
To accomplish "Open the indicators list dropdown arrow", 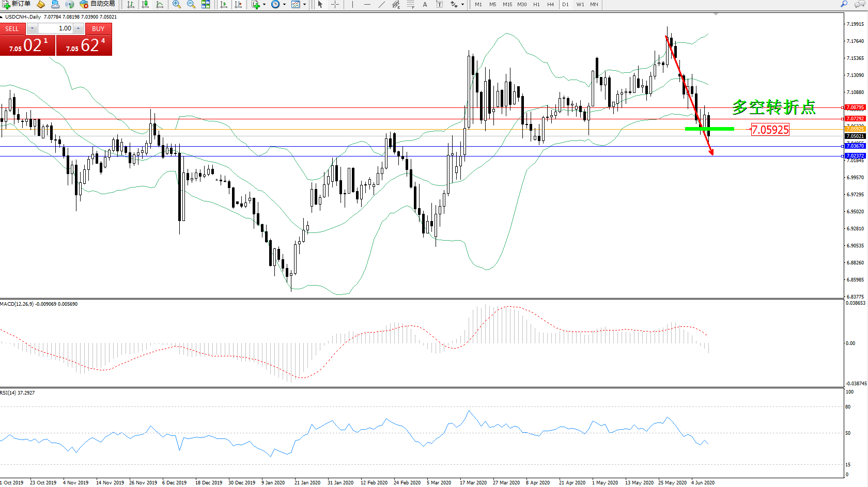I will point(264,5).
